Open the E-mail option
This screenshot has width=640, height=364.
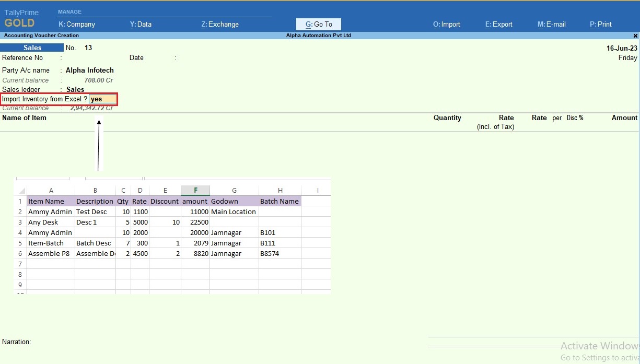pyautogui.click(x=551, y=24)
